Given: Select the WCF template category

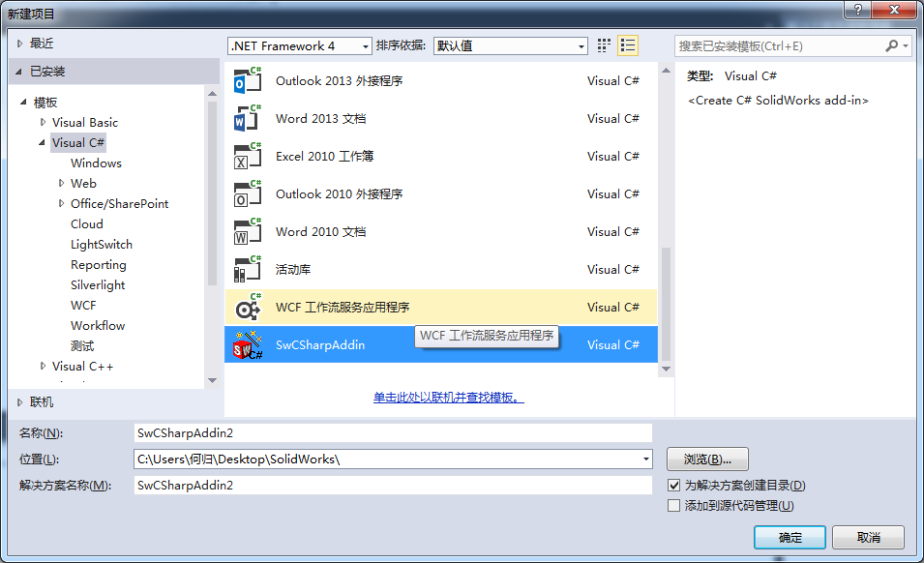Looking at the screenshot, I should (x=83, y=305).
